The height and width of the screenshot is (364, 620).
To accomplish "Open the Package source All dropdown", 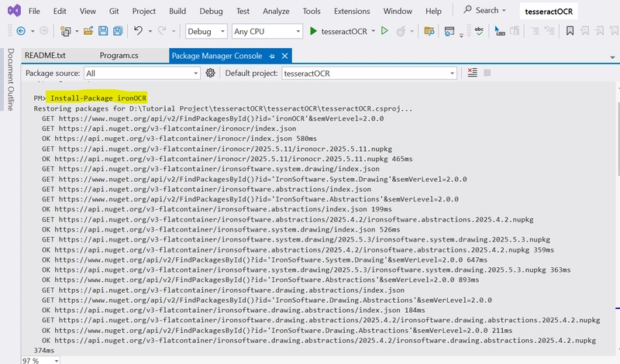I will [x=142, y=73].
